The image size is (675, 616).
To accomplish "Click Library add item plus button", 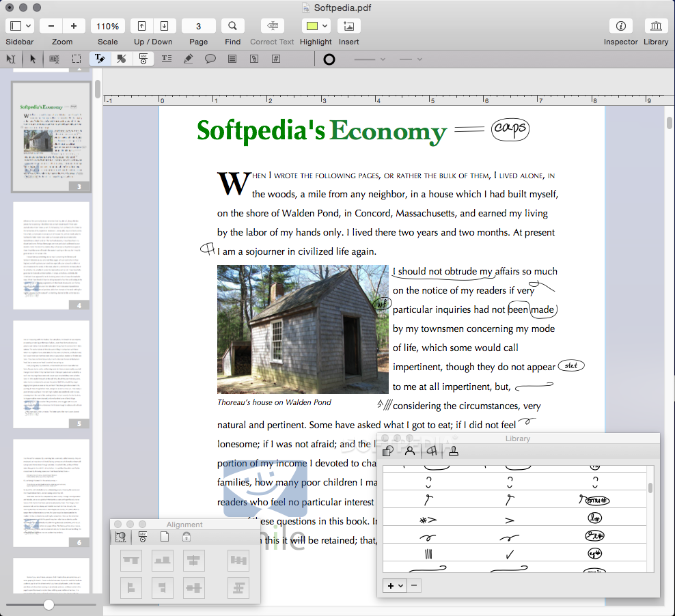I will (391, 586).
